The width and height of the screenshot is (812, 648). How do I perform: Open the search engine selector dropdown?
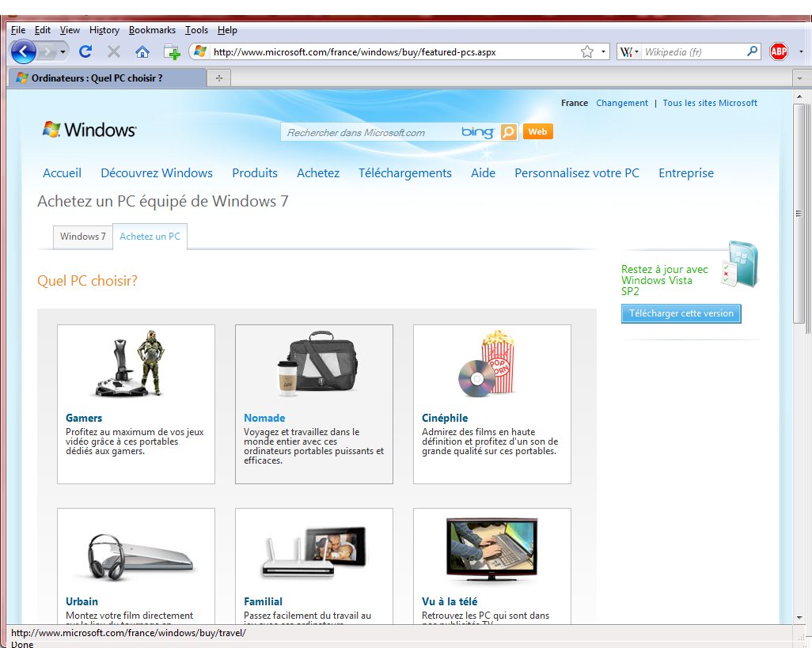(628, 51)
